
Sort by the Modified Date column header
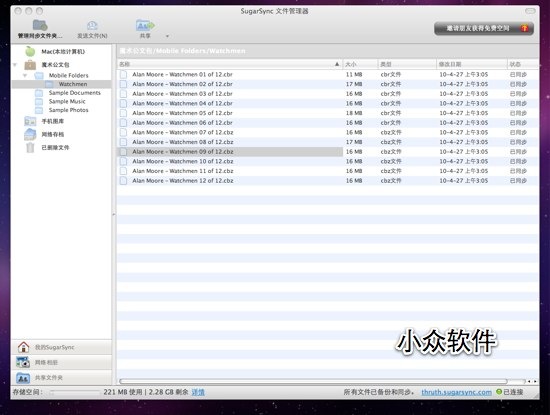coord(472,64)
